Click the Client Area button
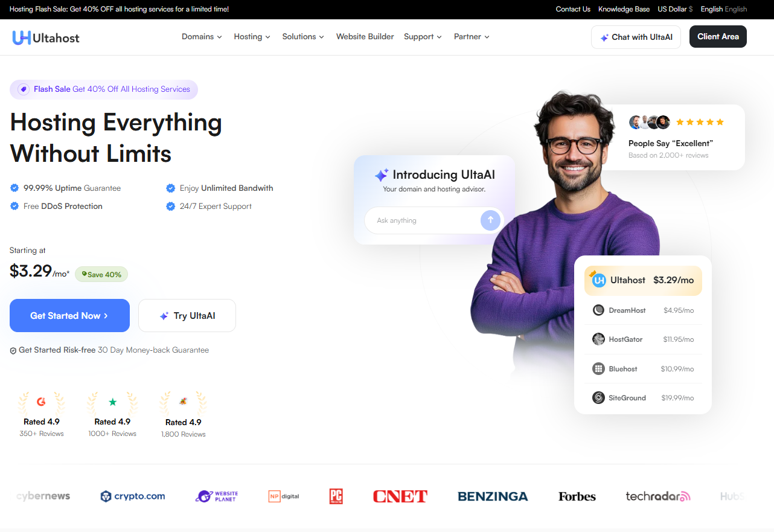The image size is (774, 532). click(718, 37)
